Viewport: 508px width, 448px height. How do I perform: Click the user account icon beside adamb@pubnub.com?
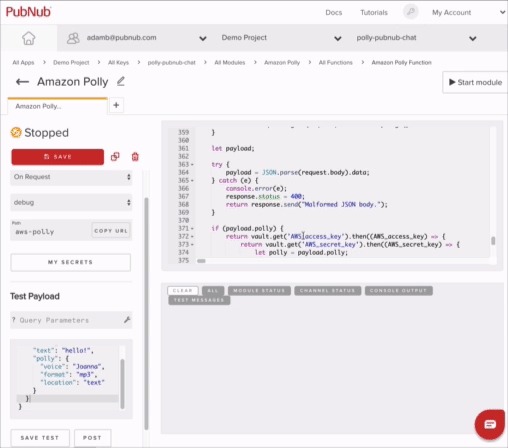point(73,38)
